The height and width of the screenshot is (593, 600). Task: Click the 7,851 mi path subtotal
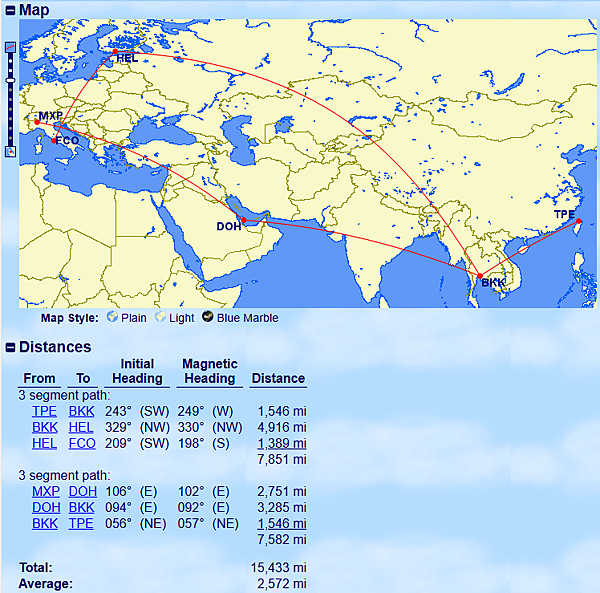(x=282, y=459)
